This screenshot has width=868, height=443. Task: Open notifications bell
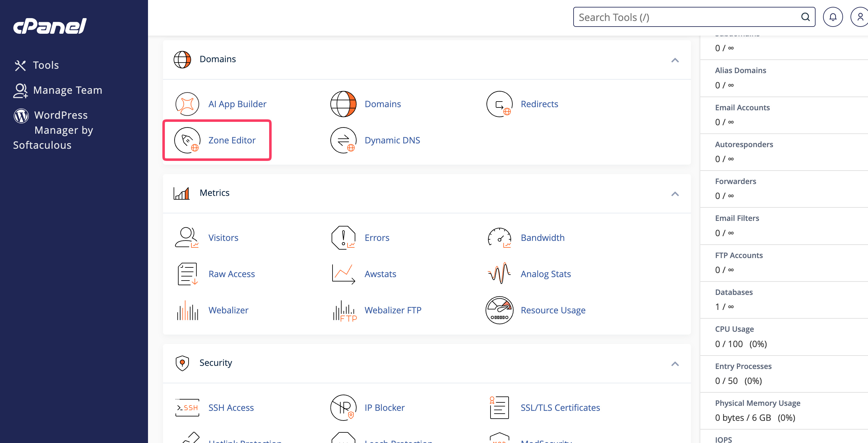tap(833, 17)
